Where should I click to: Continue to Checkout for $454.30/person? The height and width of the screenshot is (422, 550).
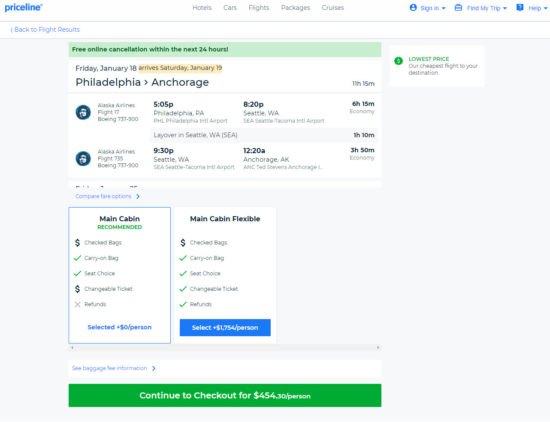(225, 395)
